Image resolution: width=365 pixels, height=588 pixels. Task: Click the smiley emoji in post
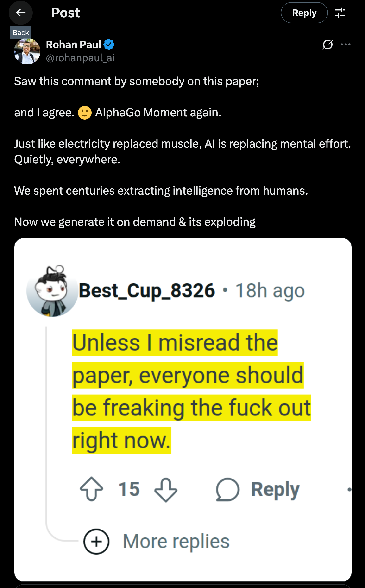coord(85,113)
